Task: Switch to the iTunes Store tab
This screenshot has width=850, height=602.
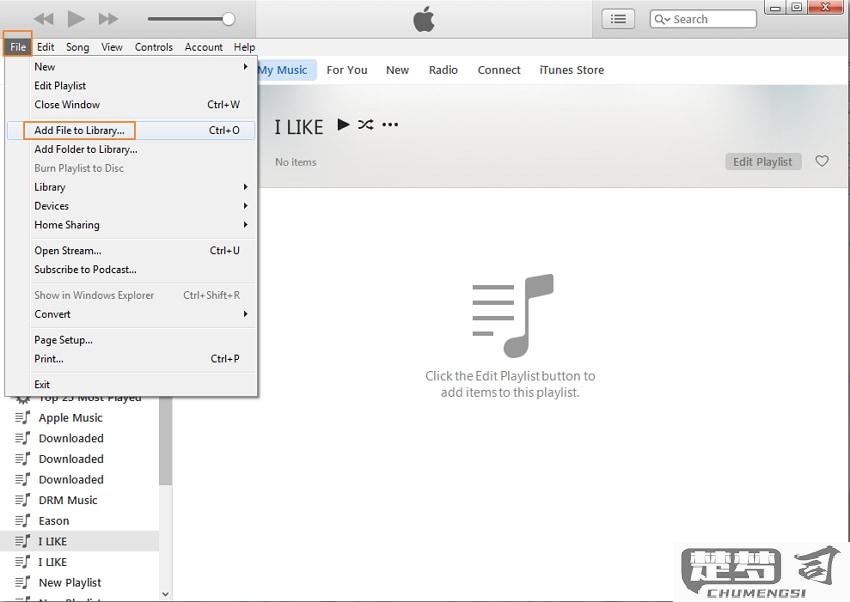Action: pos(571,70)
